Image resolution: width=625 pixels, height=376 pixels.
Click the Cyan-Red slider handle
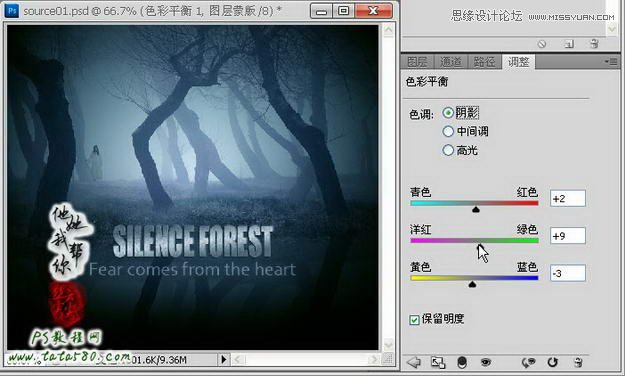(x=476, y=209)
